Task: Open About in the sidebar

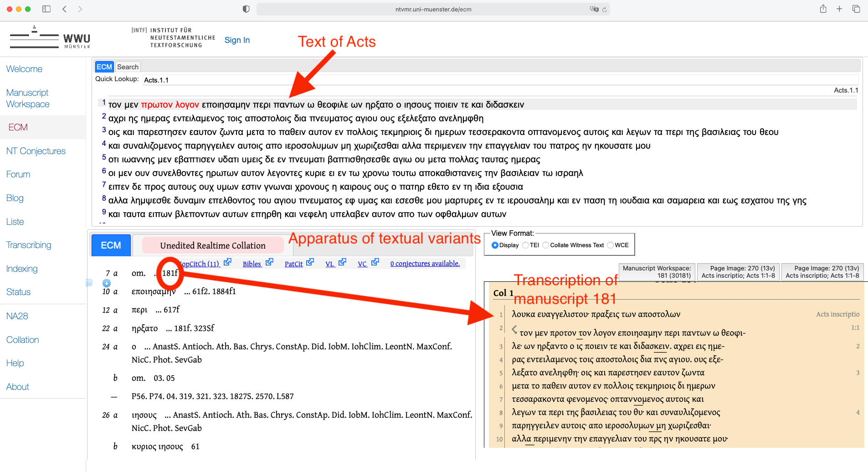Action: point(18,387)
